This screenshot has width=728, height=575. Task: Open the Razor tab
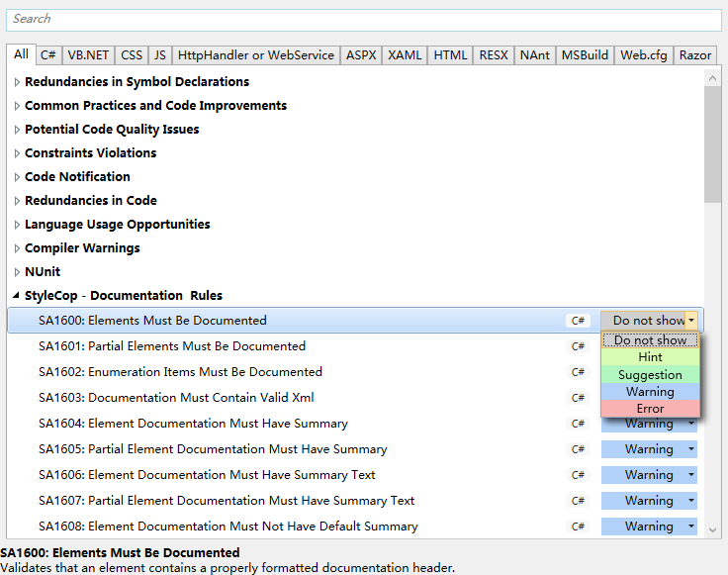tap(695, 55)
